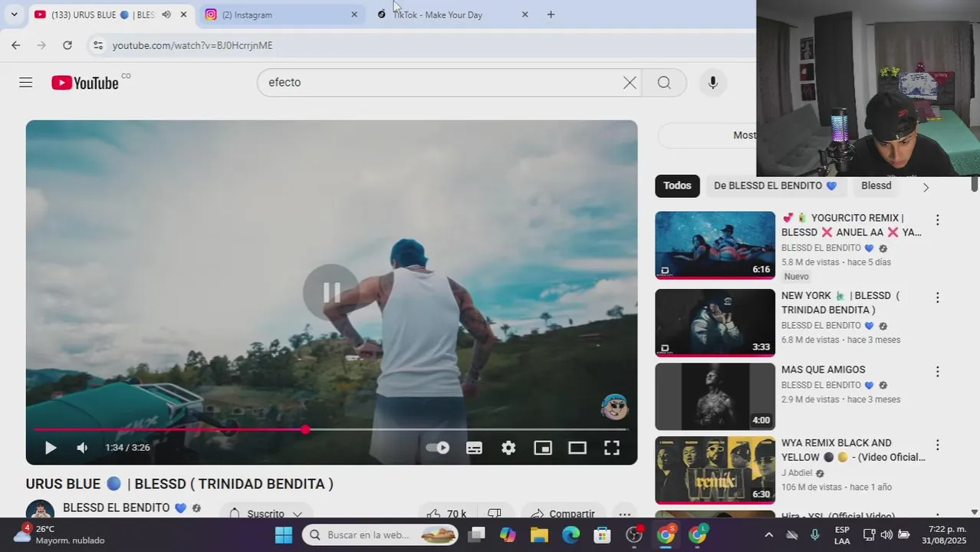Open YOGURCITO REMIX video thumbnail

point(715,245)
